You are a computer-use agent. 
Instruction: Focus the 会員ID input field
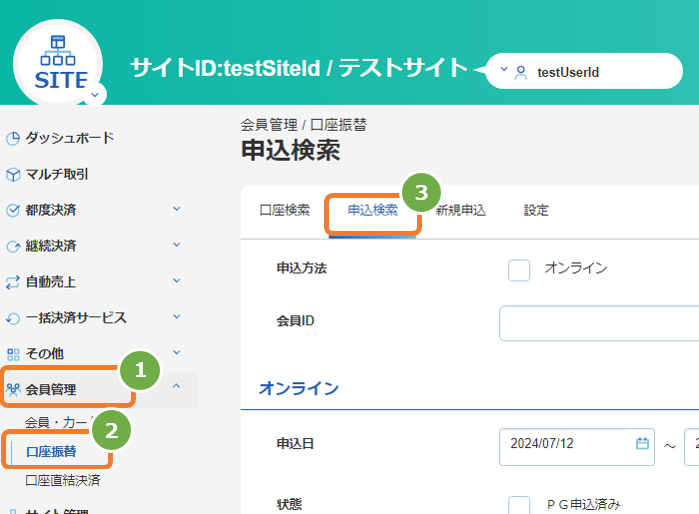(599, 323)
